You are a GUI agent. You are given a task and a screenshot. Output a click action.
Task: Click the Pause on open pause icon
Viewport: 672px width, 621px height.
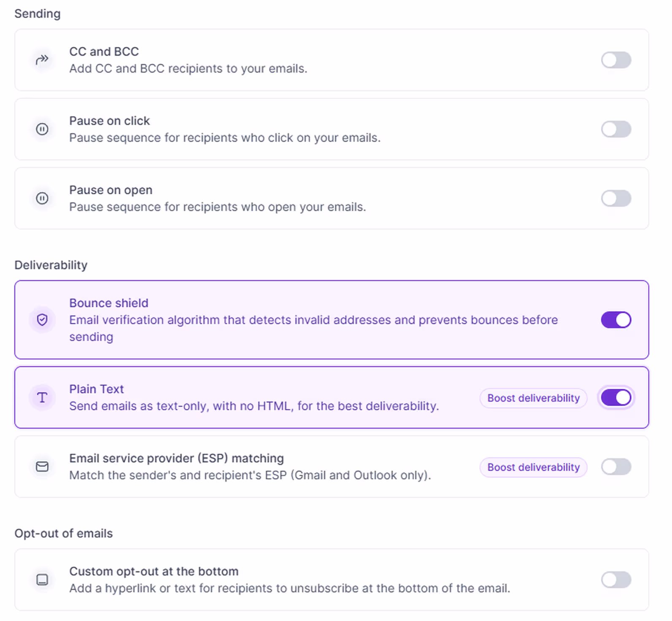(42, 198)
